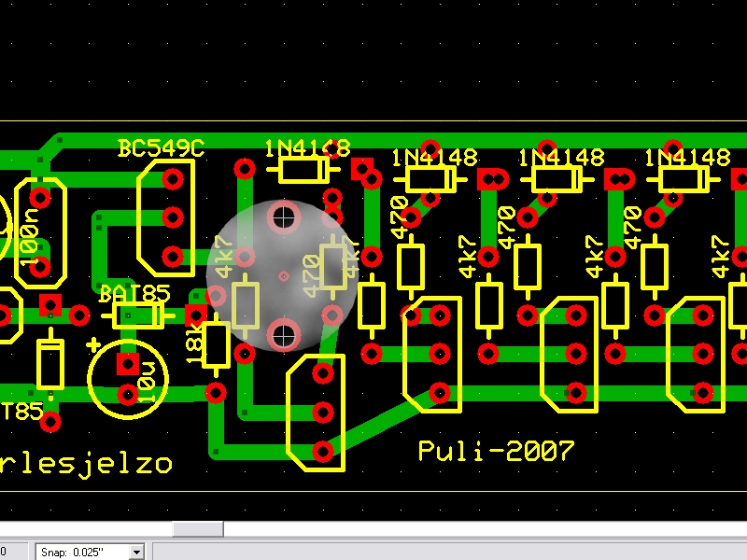Click the lower mounting hole crosshair
The height and width of the screenshot is (560, 747).
(x=284, y=335)
